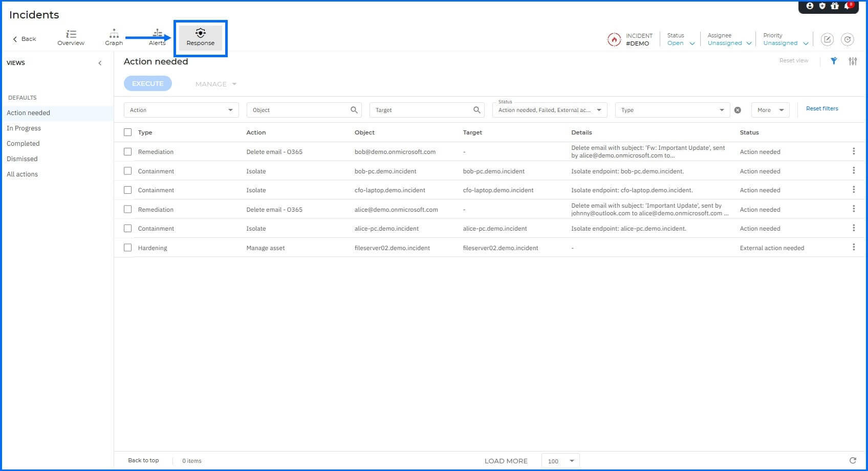Click the search icon in Object field
Image resolution: width=868 pixels, height=471 pixels.
click(354, 110)
